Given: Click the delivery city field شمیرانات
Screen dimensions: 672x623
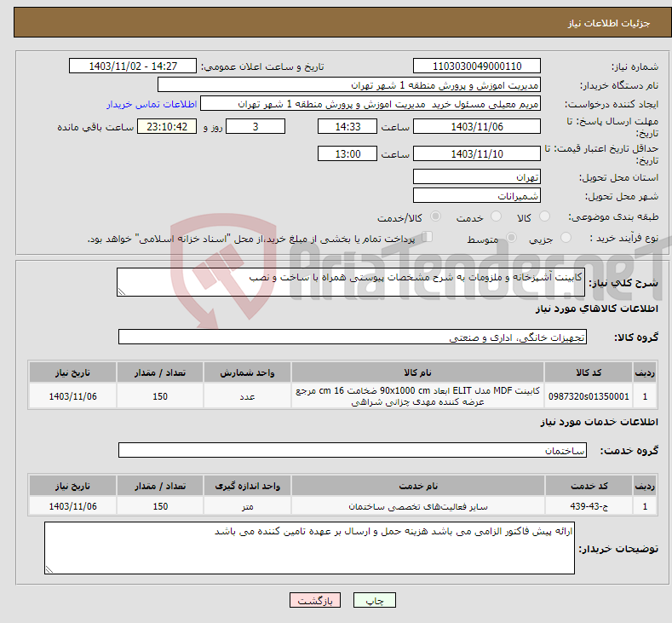Looking at the screenshot, I should [477, 195].
